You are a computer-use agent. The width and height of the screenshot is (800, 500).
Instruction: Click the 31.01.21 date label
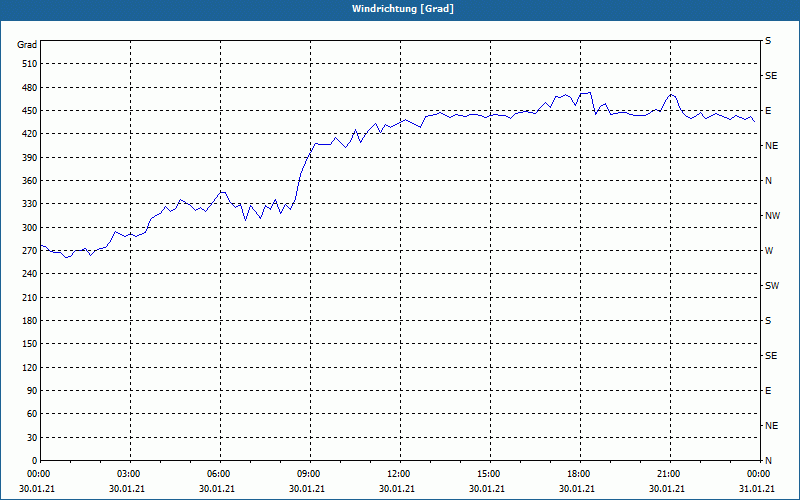[757, 488]
